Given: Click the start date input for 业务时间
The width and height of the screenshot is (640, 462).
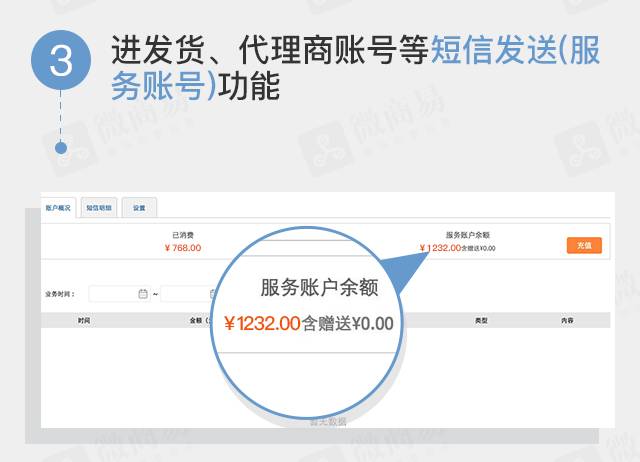Looking at the screenshot, I should point(119,294).
